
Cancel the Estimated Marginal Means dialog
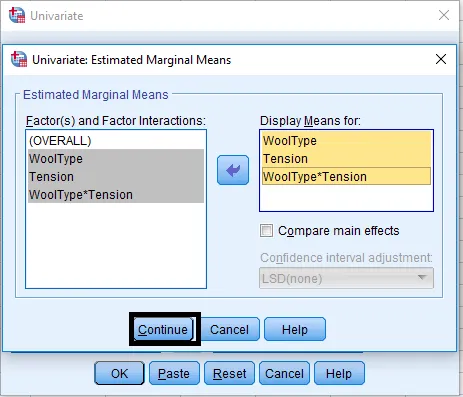tap(229, 329)
